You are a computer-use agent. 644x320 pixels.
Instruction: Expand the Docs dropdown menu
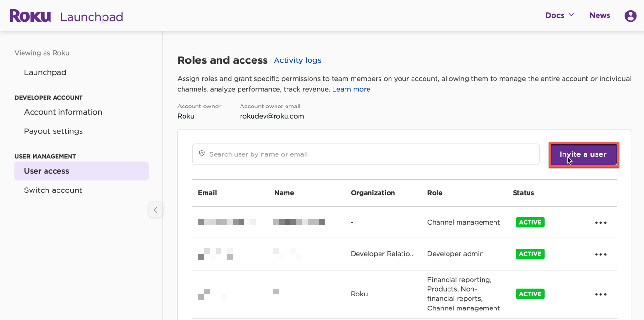(559, 15)
